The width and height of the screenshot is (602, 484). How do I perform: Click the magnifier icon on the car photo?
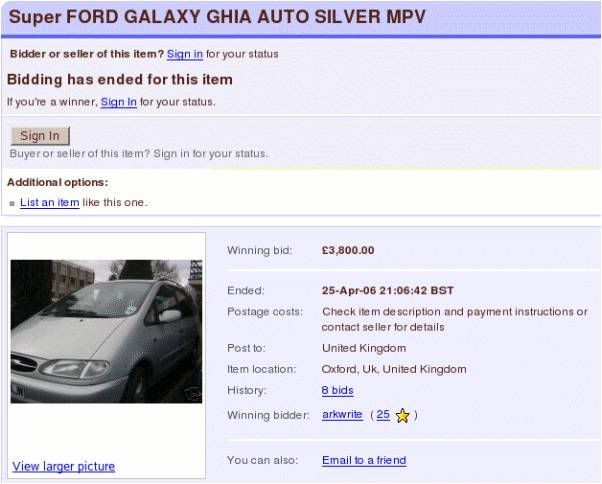coord(191,393)
